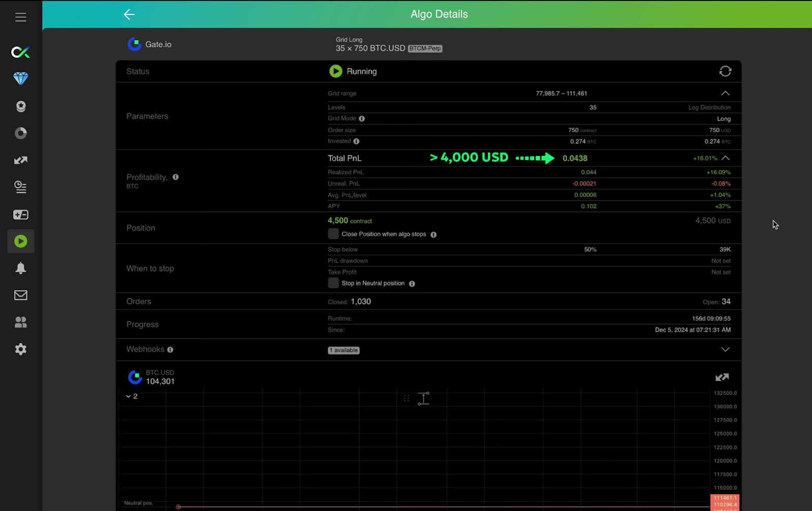Collapse the Parameters section chevron

click(725, 93)
